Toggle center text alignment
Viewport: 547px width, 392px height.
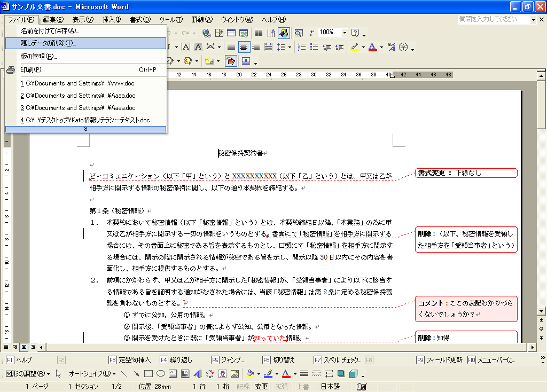pyautogui.click(x=244, y=47)
